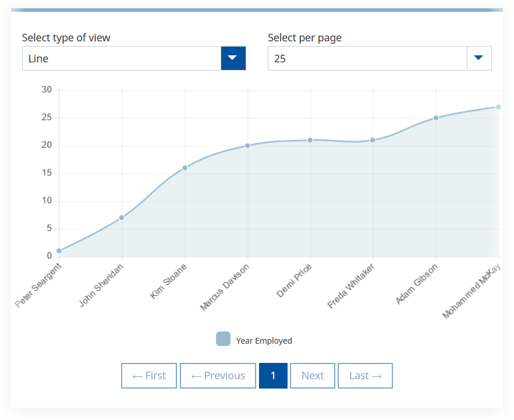Image resolution: width=514 pixels, height=420 pixels.
Task: Go to the First page
Action: point(149,376)
